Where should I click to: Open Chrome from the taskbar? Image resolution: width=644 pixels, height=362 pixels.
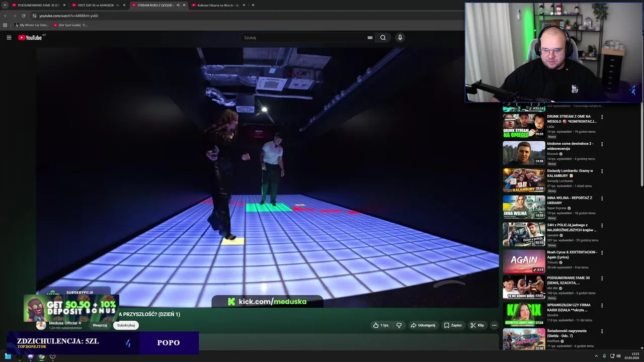(41, 356)
